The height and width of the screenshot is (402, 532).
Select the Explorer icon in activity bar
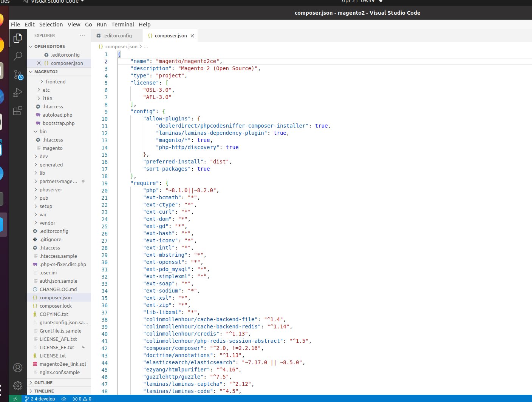point(18,38)
